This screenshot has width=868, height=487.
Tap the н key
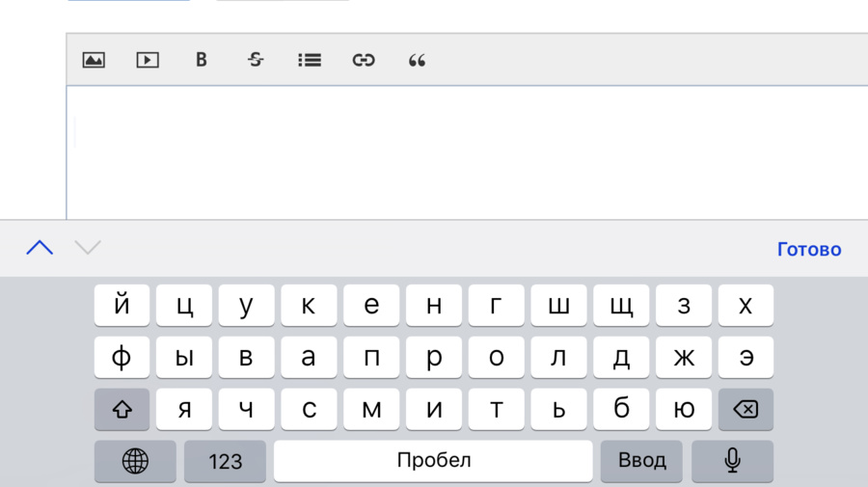tap(434, 306)
